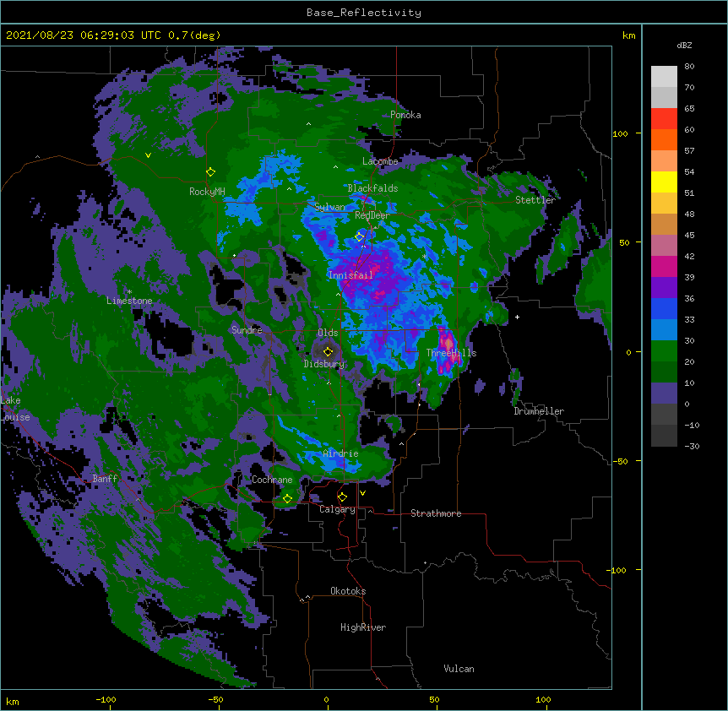Click the Drumheller city label
Viewport: 728px width, 711px height.
point(539,412)
